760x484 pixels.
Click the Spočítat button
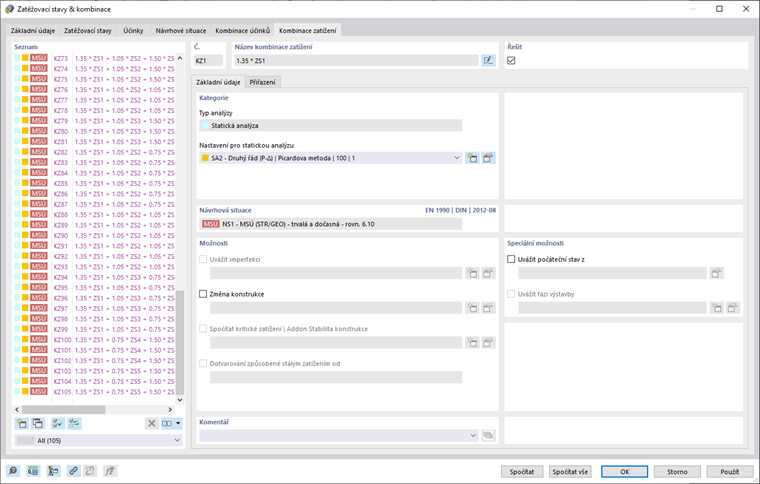click(x=522, y=471)
